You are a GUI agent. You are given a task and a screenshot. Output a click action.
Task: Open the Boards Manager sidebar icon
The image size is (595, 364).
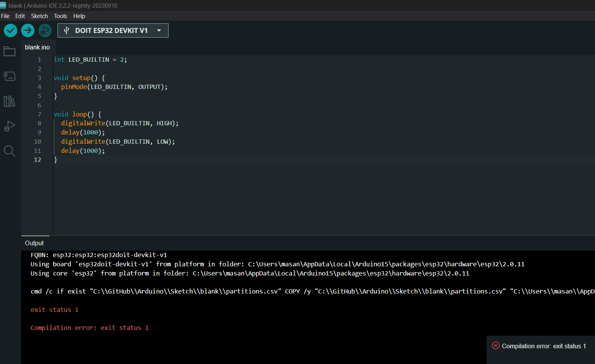pos(10,76)
